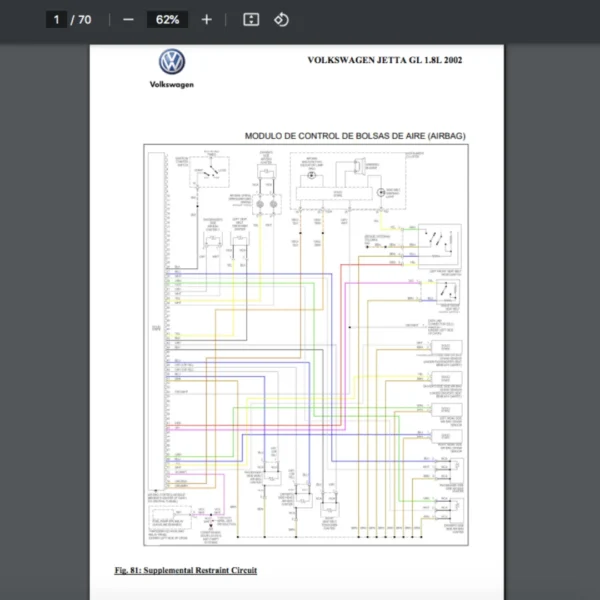Click 'Fig. 81: Supplemental Restraint Circuit' caption
The height and width of the screenshot is (600, 600).
click(186, 570)
